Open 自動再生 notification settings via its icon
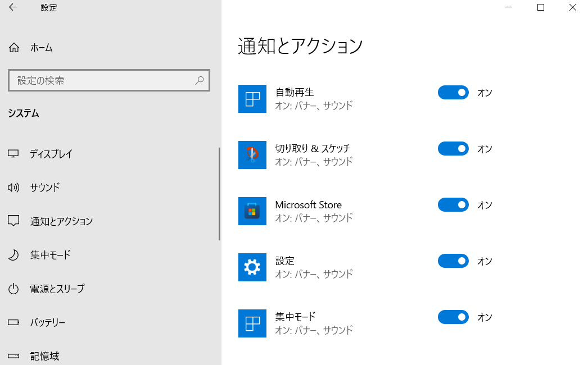The image size is (588, 365). (x=252, y=99)
